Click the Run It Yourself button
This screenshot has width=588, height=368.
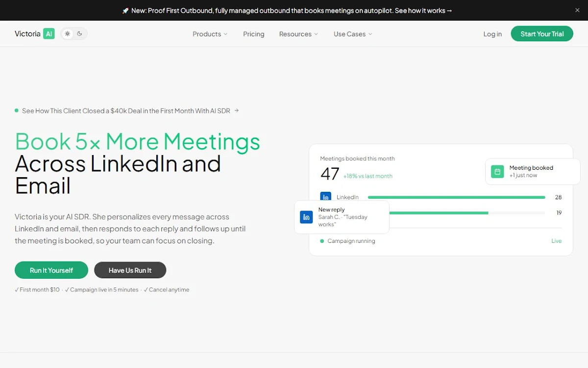[x=51, y=270]
